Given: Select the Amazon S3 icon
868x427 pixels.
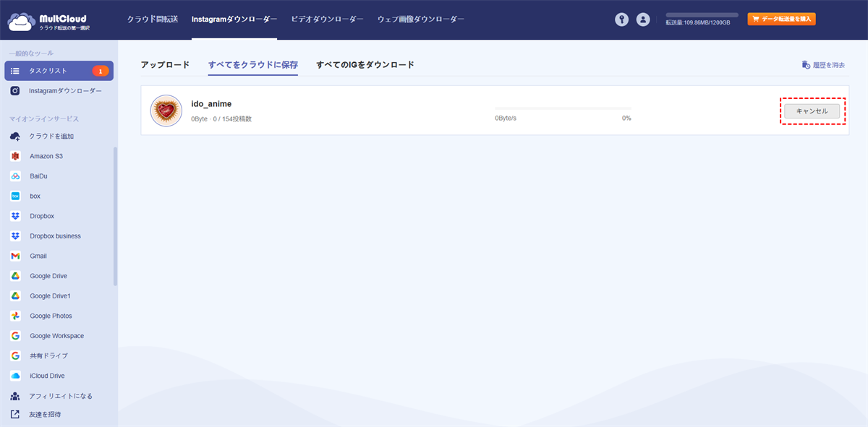Looking at the screenshot, I should coord(15,156).
